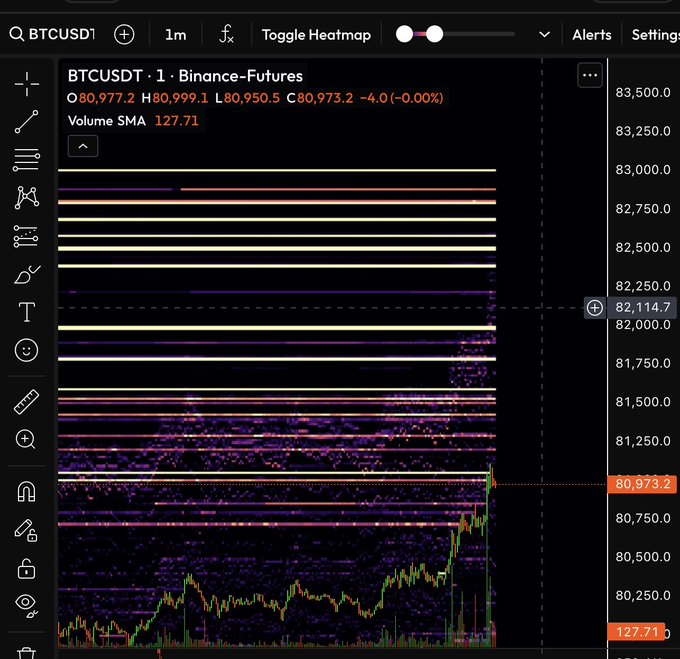
Task: Open symbol search for BTCUSDT
Action: tap(52, 34)
